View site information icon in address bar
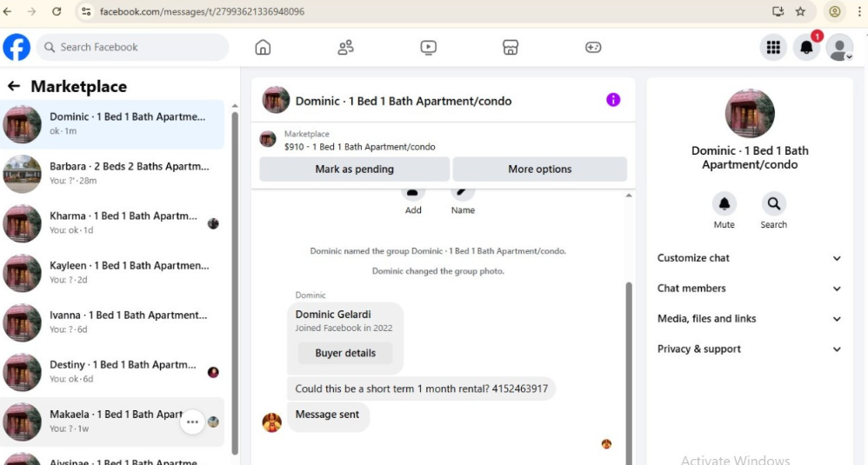This screenshot has width=868, height=465. pos(86,11)
